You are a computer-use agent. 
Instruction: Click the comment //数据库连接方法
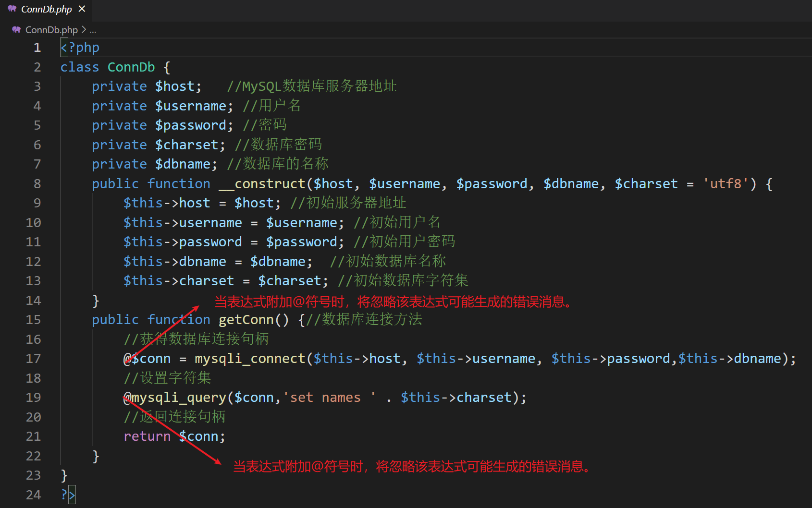coord(364,320)
